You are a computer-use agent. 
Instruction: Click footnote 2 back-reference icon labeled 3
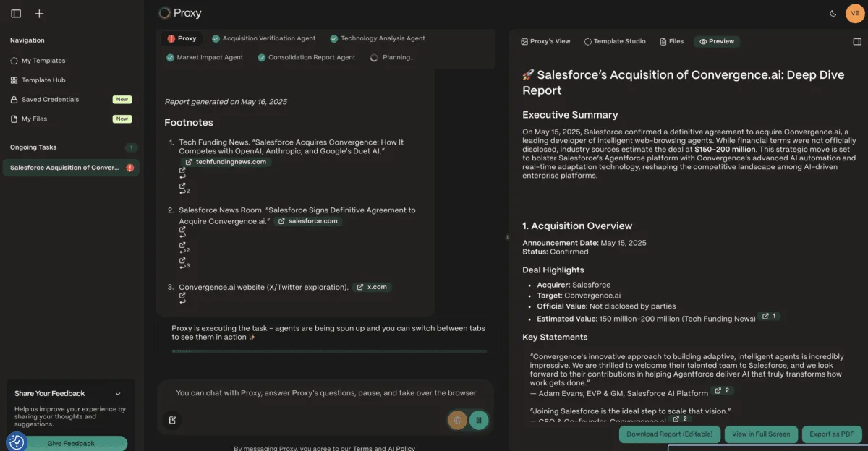point(184,263)
